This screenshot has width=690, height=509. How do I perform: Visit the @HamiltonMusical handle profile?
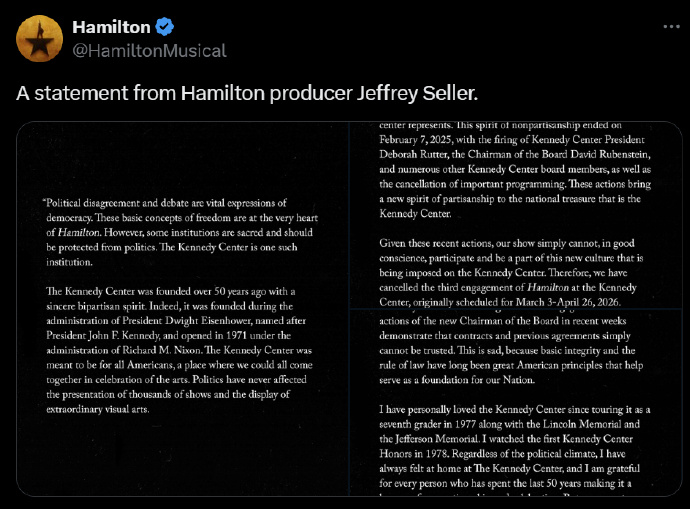149,51
